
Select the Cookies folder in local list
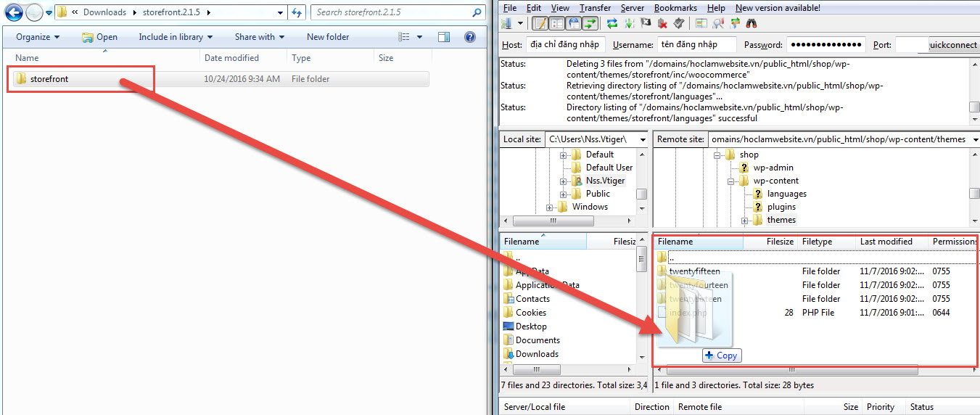coord(531,313)
